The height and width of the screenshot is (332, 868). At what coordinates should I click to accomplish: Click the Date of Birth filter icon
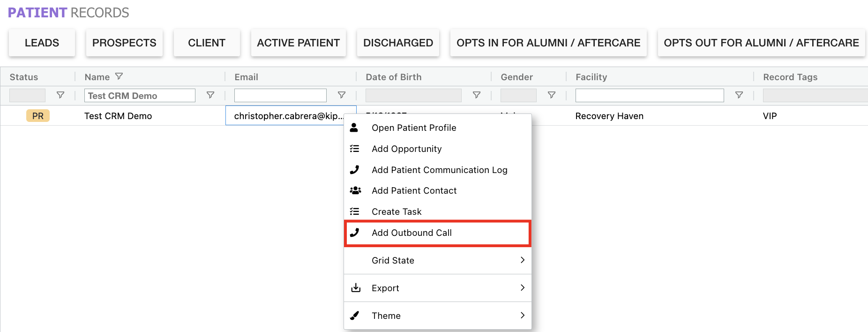(477, 95)
